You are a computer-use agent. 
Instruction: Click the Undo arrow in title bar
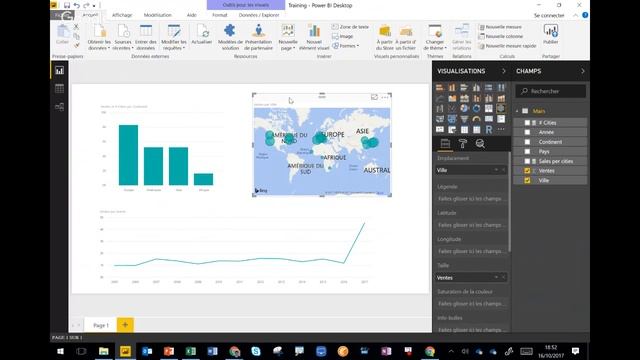[x=76, y=5]
